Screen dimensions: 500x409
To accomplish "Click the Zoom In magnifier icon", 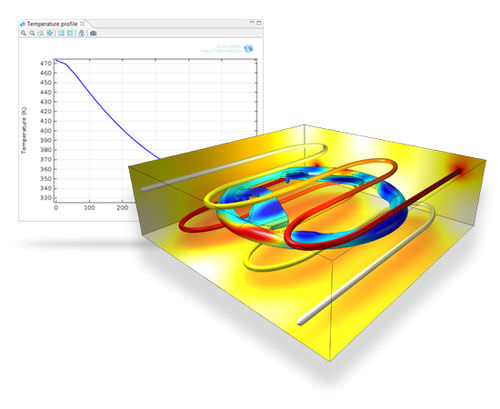I will pyautogui.click(x=23, y=33).
